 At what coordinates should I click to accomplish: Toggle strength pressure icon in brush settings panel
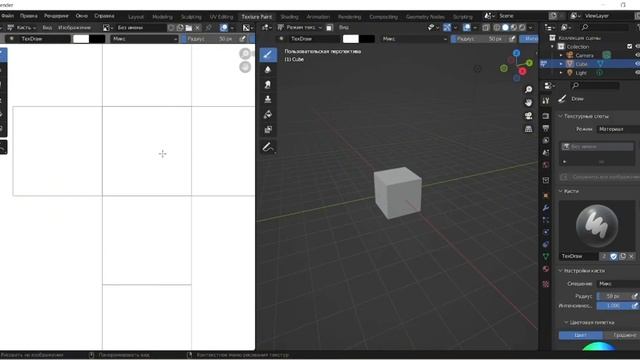click(x=635, y=305)
